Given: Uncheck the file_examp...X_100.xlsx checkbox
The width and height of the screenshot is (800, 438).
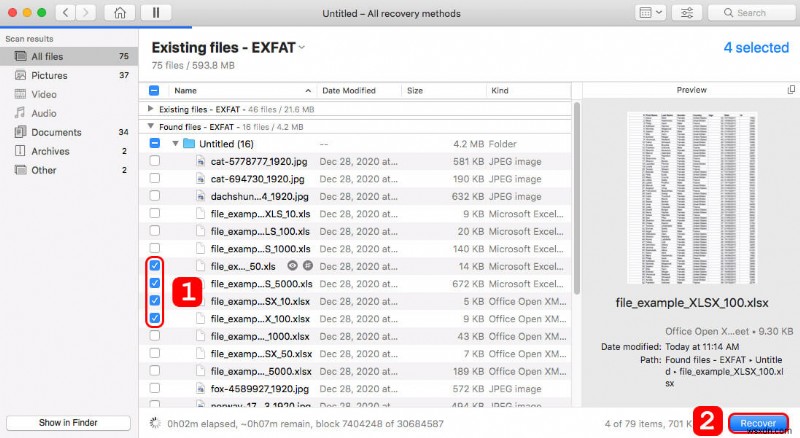Looking at the screenshot, I should coord(155,318).
